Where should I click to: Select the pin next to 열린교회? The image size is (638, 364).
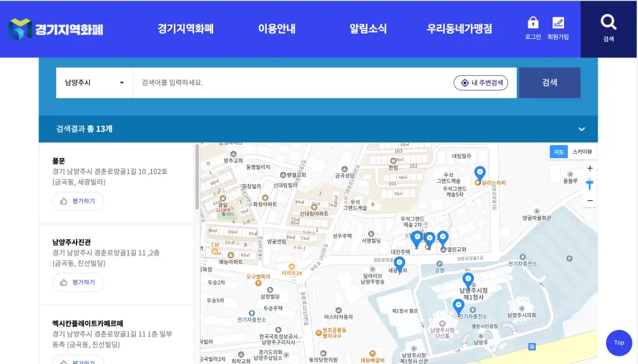442,238
